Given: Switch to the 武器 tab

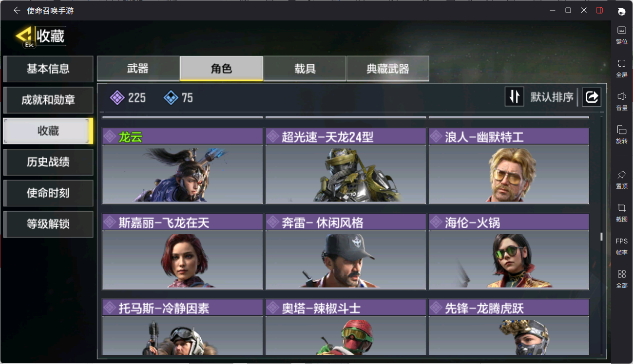Looking at the screenshot, I should coord(138,69).
